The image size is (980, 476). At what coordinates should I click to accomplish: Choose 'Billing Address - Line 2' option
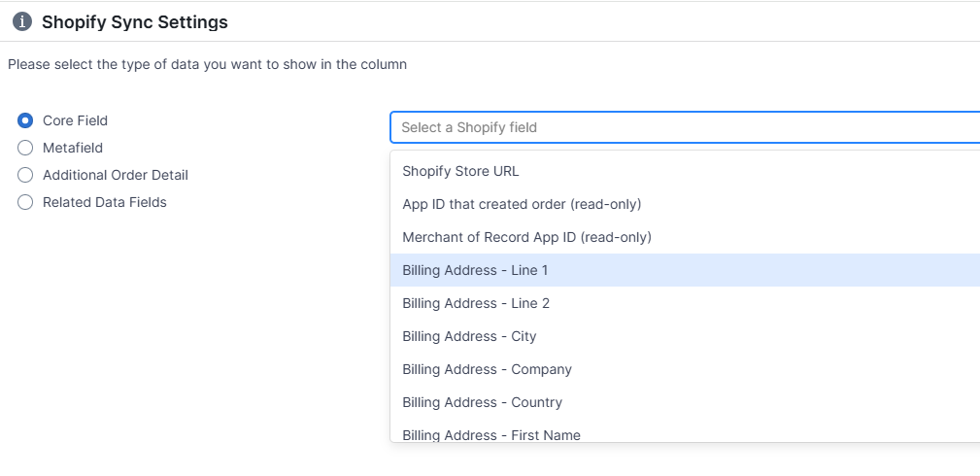pyautogui.click(x=685, y=303)
